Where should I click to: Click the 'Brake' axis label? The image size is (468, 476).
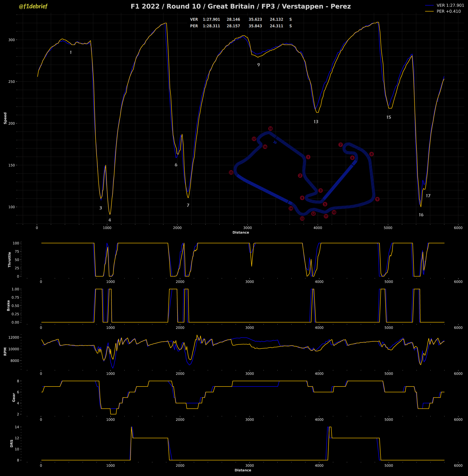click(8, 305)
